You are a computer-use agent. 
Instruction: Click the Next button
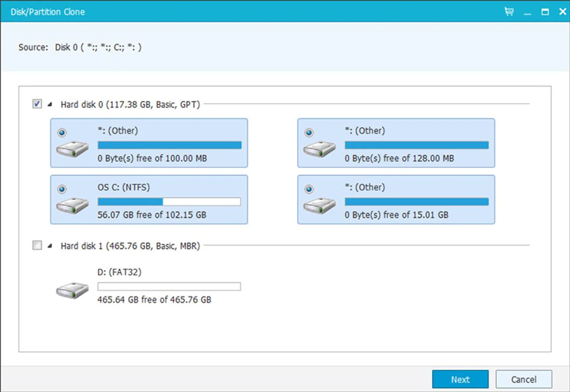pos(460,379)
